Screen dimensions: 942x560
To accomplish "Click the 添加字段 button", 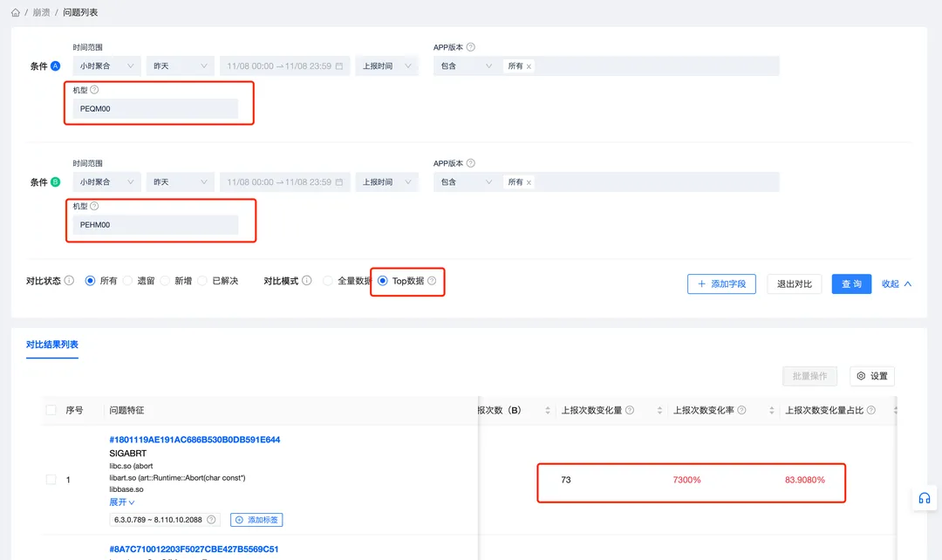I will coord(721,283).
